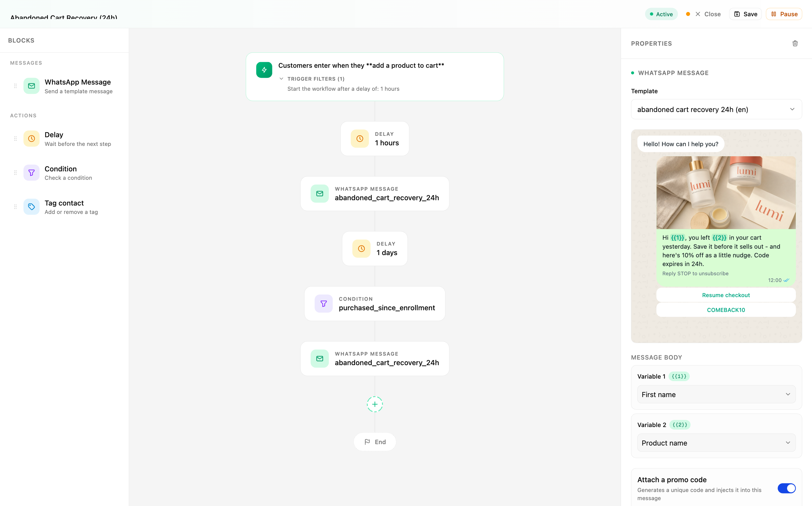Click the trigger card title text
This screenshot has width=812, height=506.
[361, 66]
